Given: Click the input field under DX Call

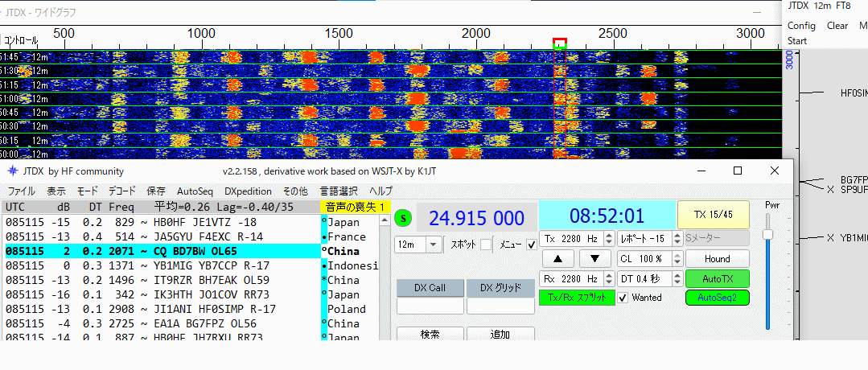Looking at the screenshot, I should [x=430, y=306].
